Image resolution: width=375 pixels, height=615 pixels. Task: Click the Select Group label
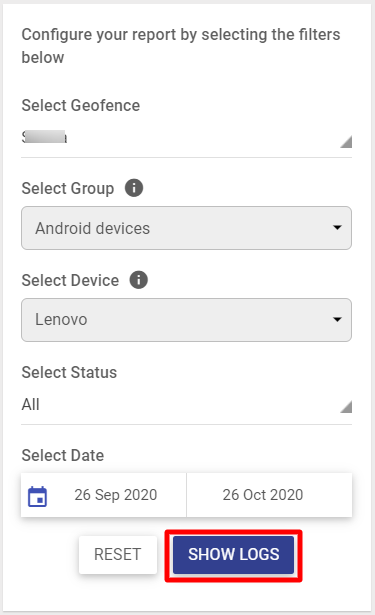[68, 188]
